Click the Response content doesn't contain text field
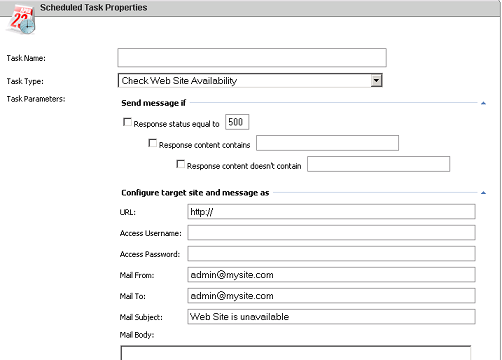The height and width of the screenshot is (360, 502). [378, 164]
